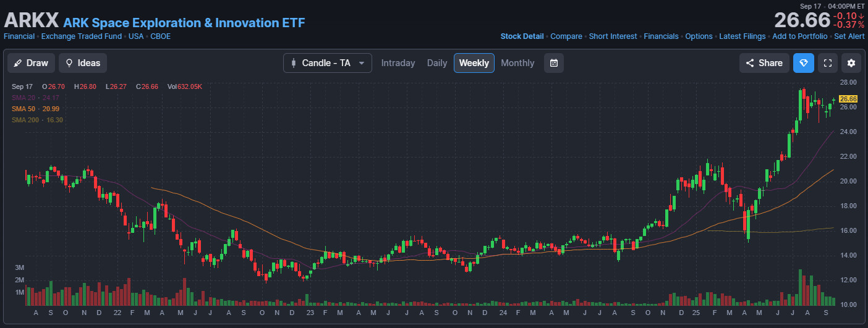
Task: Expand the Candle - TA chart type dropdown
Action: (328, 63)
